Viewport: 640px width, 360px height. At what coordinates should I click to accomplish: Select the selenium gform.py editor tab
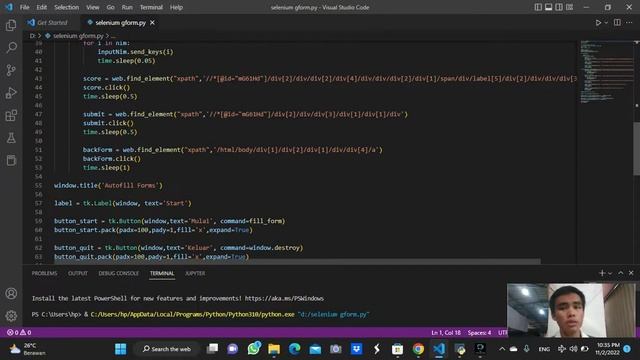click(x=120, y=23)
